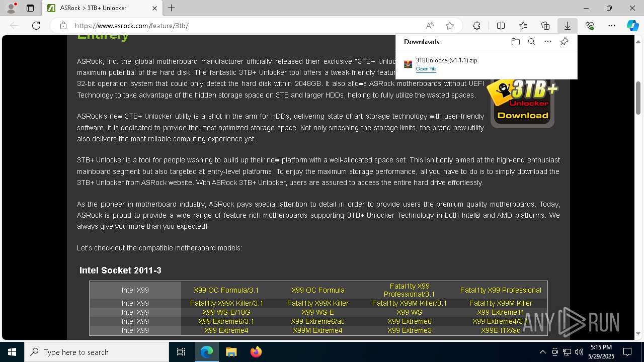Open the Favorites list icon

coord(523,26)
